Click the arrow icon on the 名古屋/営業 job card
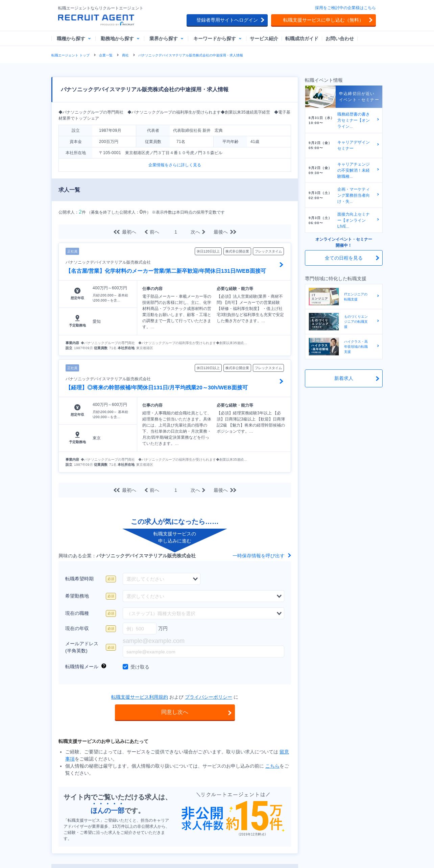Screen dimensions: 434x868 click(281, 265)
